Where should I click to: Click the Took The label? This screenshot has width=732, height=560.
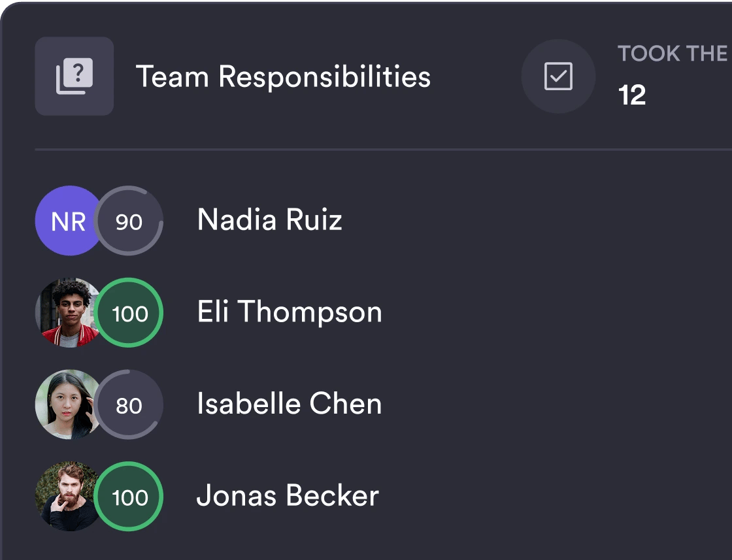click(x=673, y=54)
